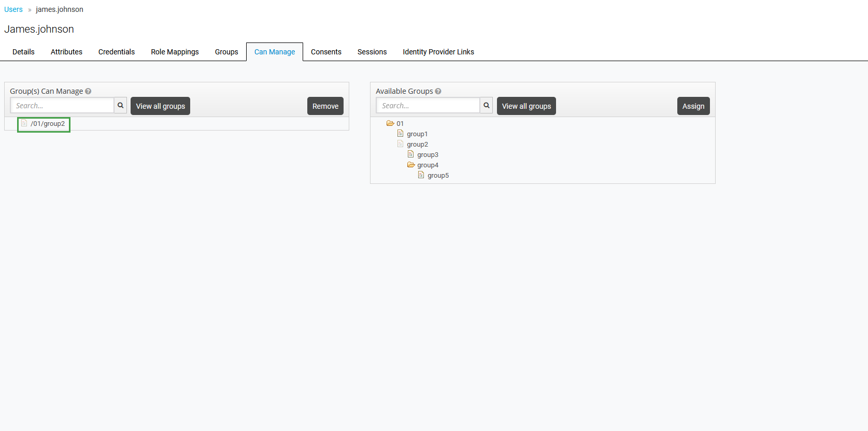Image resolution: width=868 pixels, height=431 pixels.
Task: Select group2 in Available Groups tree
Action: pyautogui.click(x=417, y=145)
